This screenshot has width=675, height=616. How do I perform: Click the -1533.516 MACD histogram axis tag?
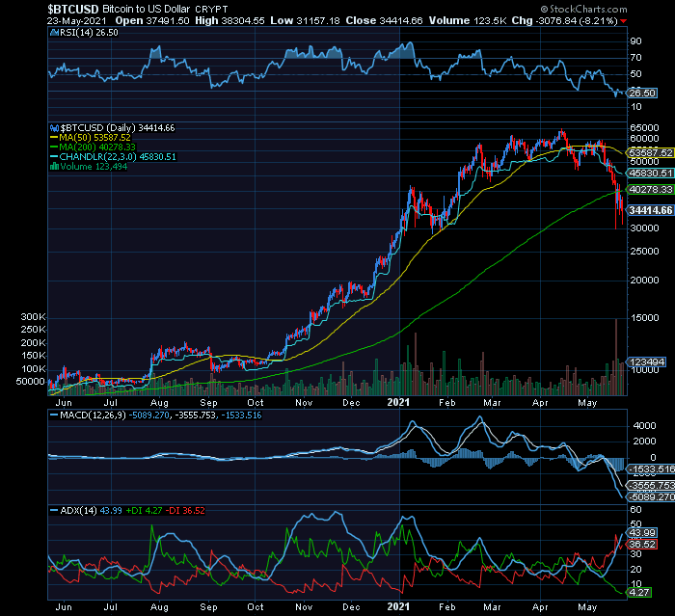pos(651,469)
